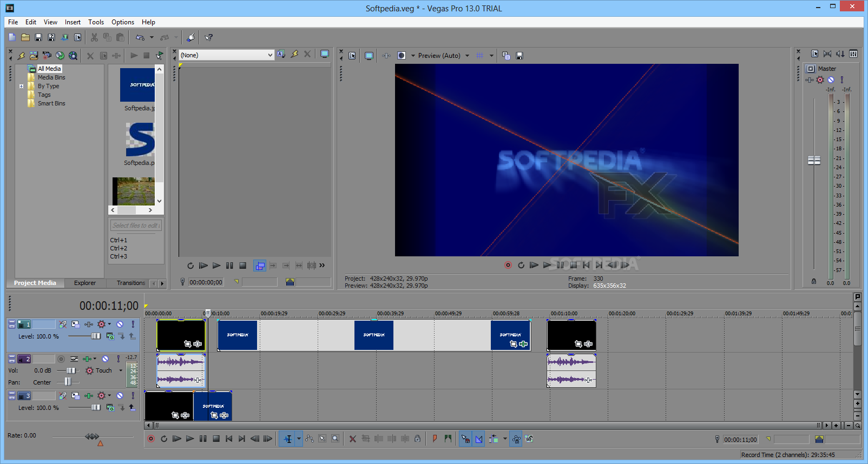Click Extract Audio from CD icon

[60, 55]
